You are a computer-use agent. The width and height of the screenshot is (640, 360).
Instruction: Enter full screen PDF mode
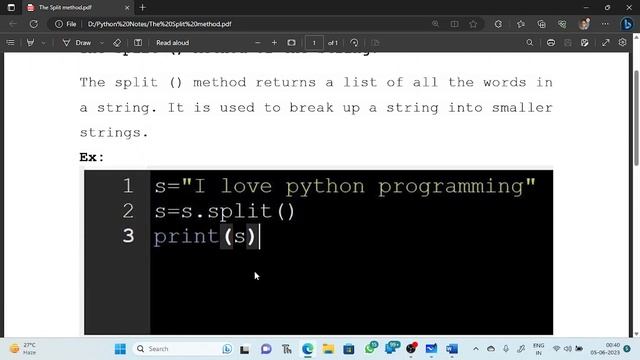[x=606, y=42]
